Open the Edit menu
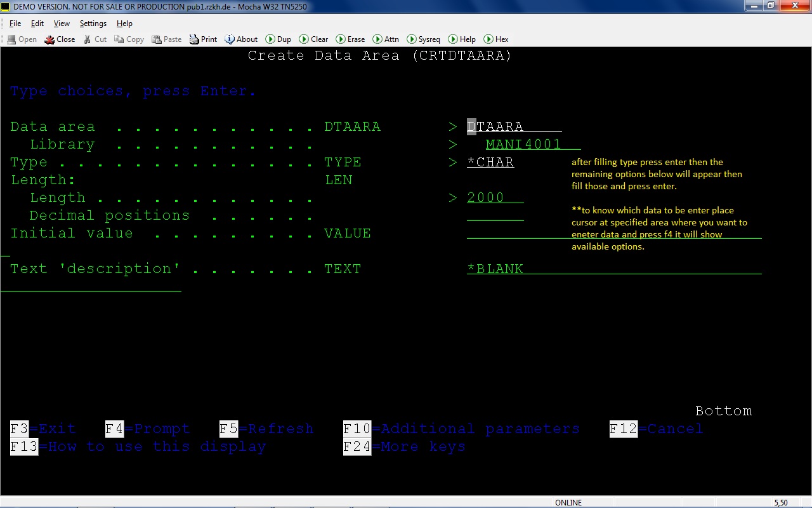The image size is (812, 508). [x=37, y=23]
